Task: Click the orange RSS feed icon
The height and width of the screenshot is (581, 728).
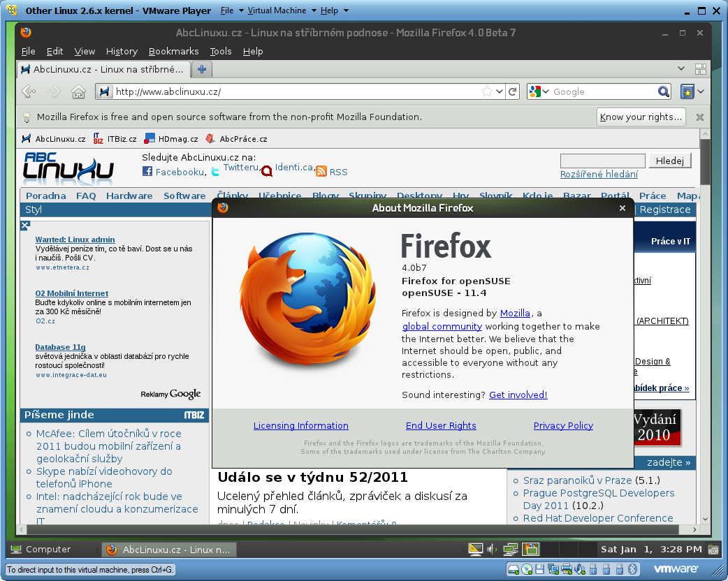Action: (x=321, y=171)
